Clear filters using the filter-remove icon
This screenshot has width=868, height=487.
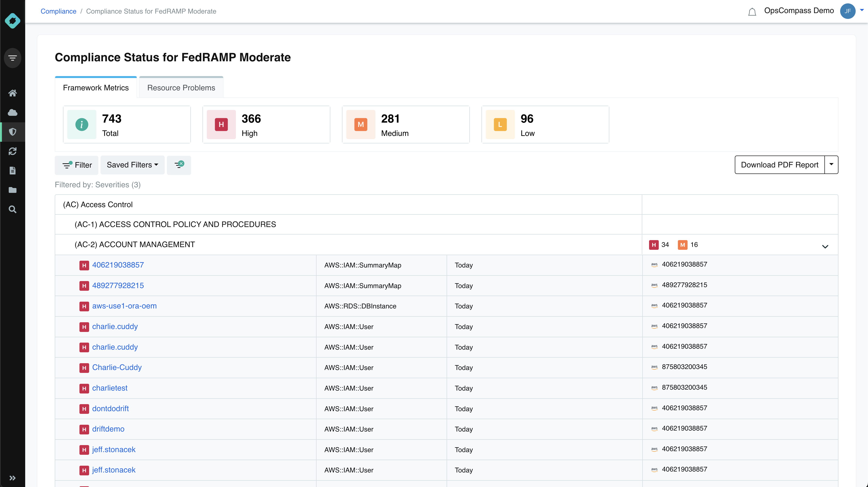(179, 165)
